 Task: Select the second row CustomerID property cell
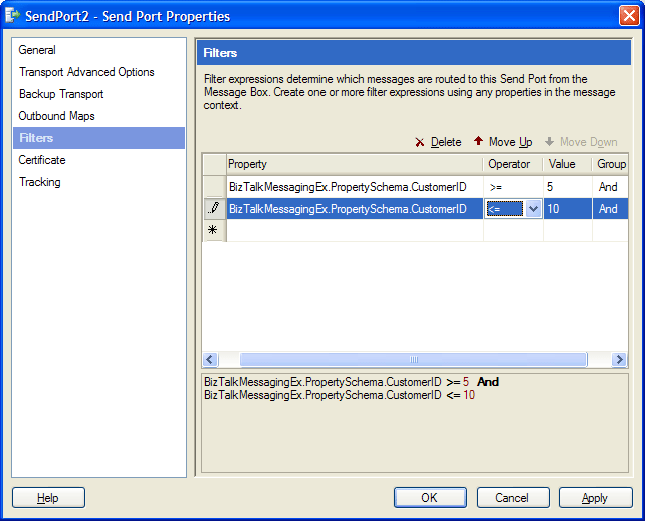355,208
